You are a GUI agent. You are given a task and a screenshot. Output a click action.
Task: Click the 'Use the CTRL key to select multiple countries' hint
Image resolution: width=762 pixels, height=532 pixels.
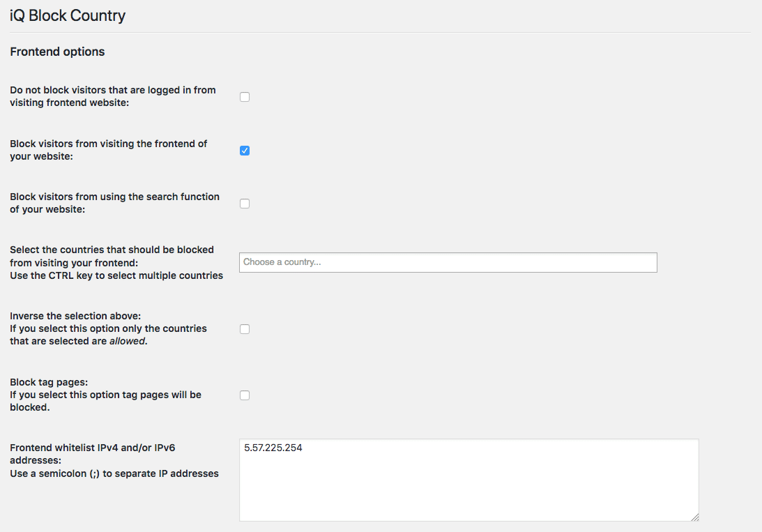pos(116,275)
